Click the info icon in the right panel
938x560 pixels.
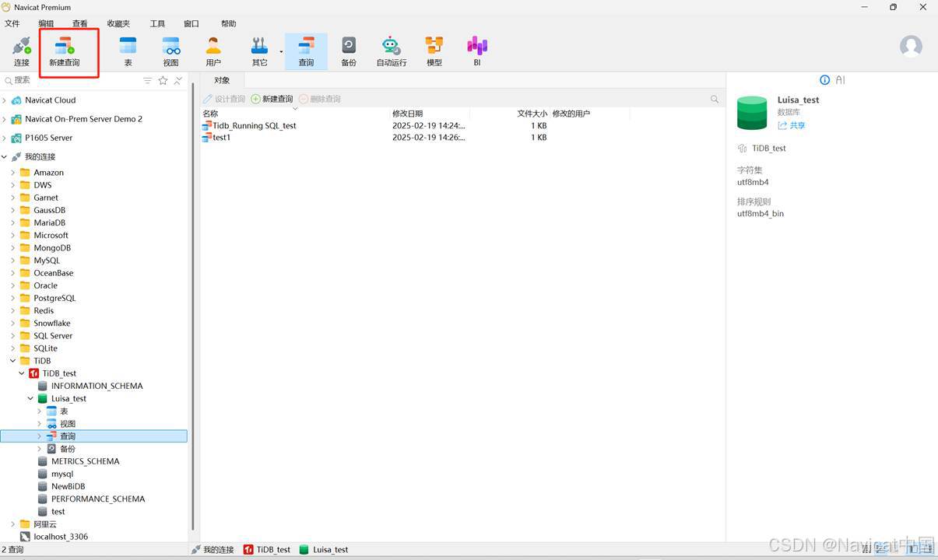pyautogui.click(x=825, y=80)
